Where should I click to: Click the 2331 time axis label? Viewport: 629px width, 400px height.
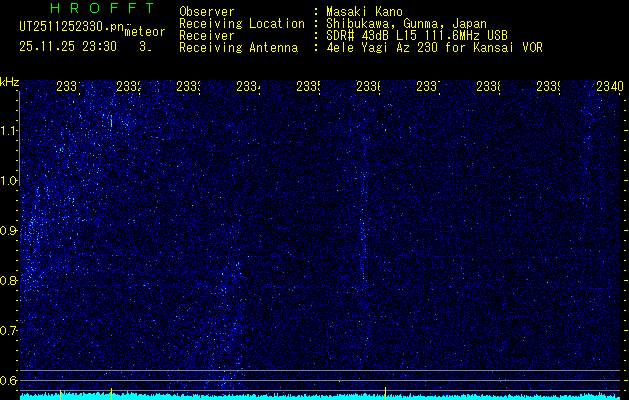(68, 86)
